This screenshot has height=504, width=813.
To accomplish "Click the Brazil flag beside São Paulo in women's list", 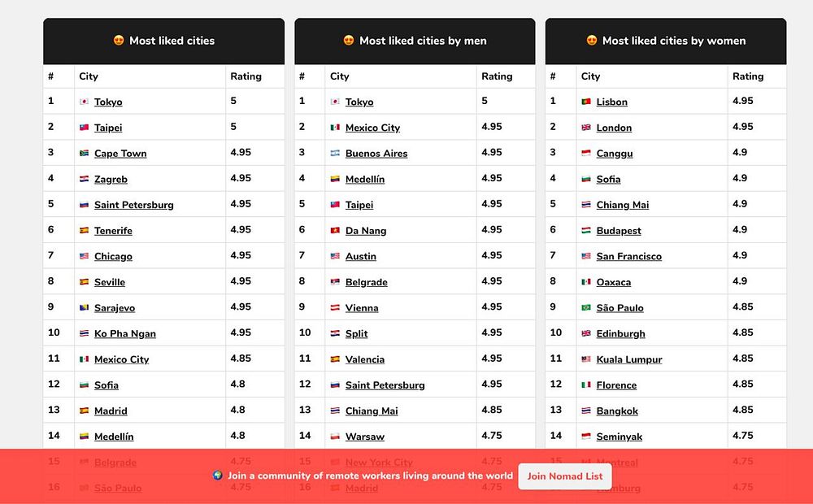I will point(586,307).
